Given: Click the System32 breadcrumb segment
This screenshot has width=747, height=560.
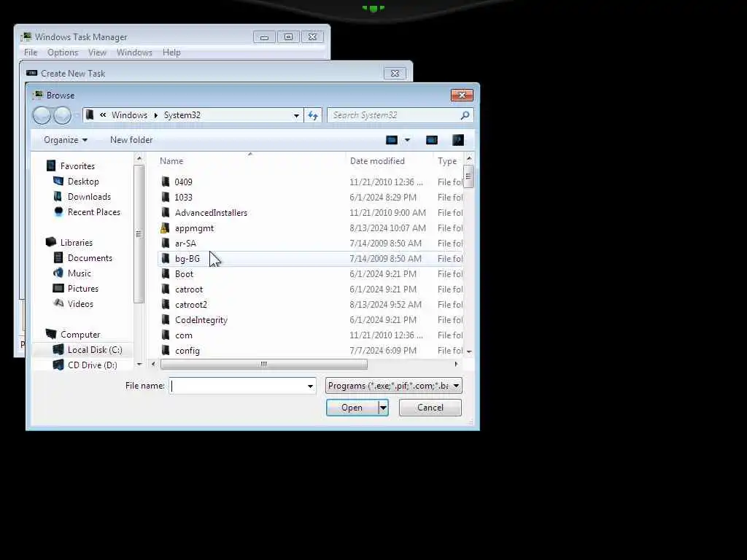Looking at the screenshot, I should click(x=182, y=115).
